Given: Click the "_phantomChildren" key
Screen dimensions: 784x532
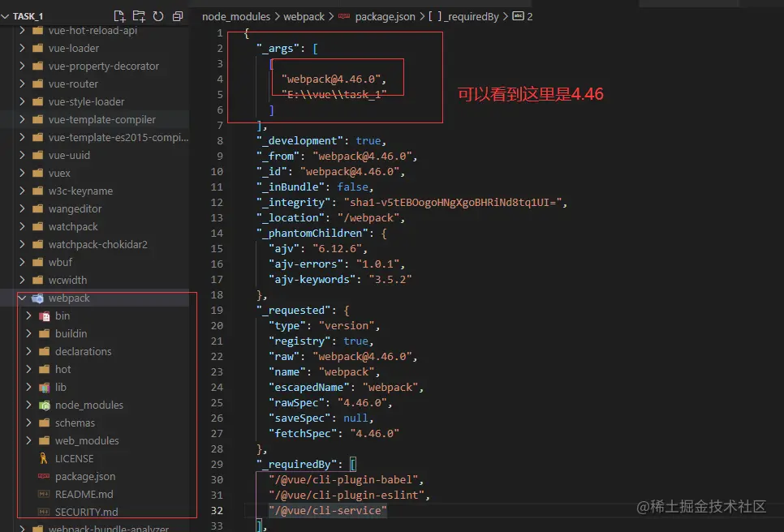Looking at the screenshot, I should coord(312,234).
